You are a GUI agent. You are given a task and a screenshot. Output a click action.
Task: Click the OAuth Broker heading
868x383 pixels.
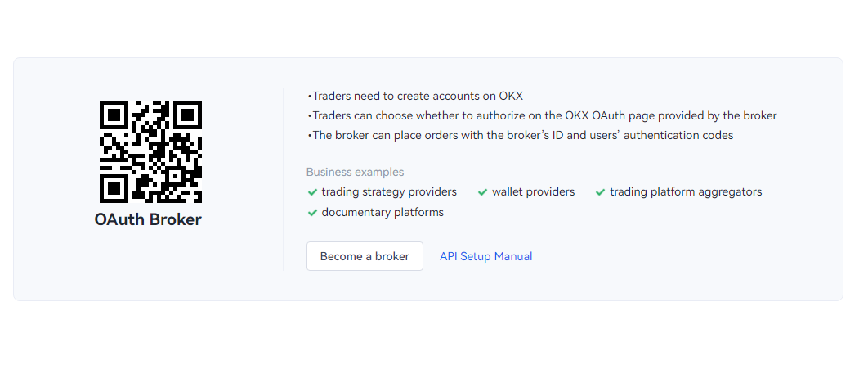[x=148, y=219]
